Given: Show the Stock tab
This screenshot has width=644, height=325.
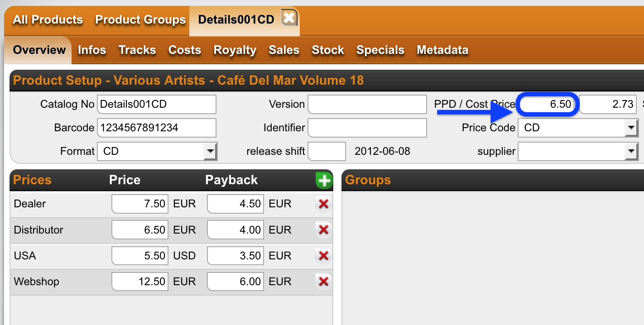Looking at the screenshot, I should click(328, 50).
